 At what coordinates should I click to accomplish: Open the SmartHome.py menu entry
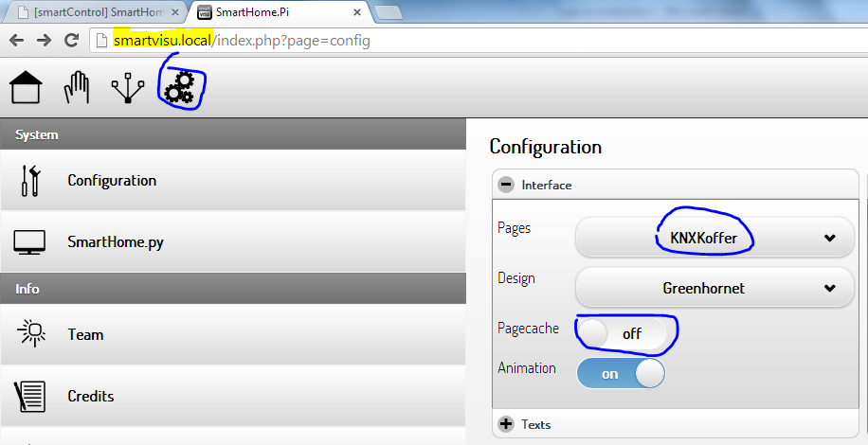pos(233,242)
